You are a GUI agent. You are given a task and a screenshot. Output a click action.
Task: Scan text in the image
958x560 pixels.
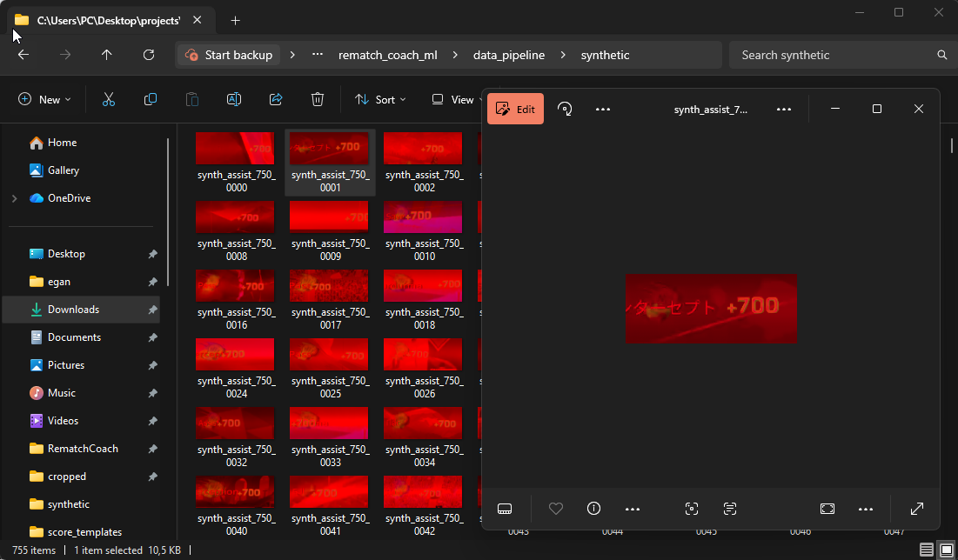point(730,509)
